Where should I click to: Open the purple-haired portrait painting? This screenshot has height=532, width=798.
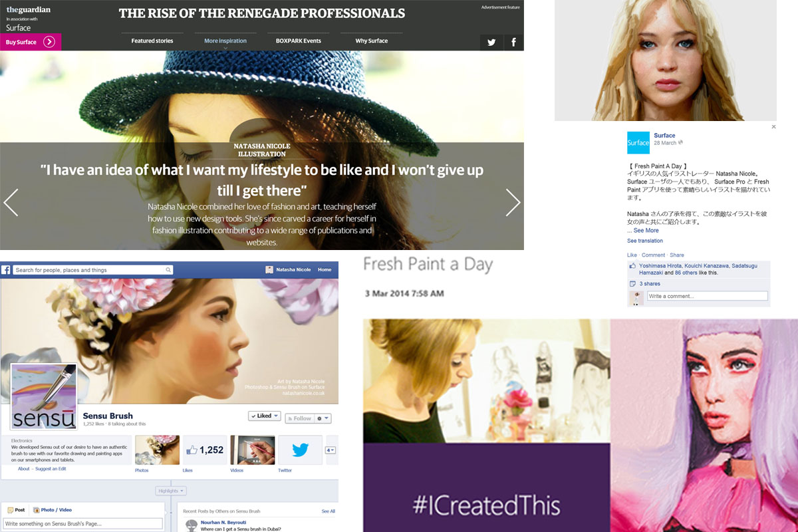[704, 425]
